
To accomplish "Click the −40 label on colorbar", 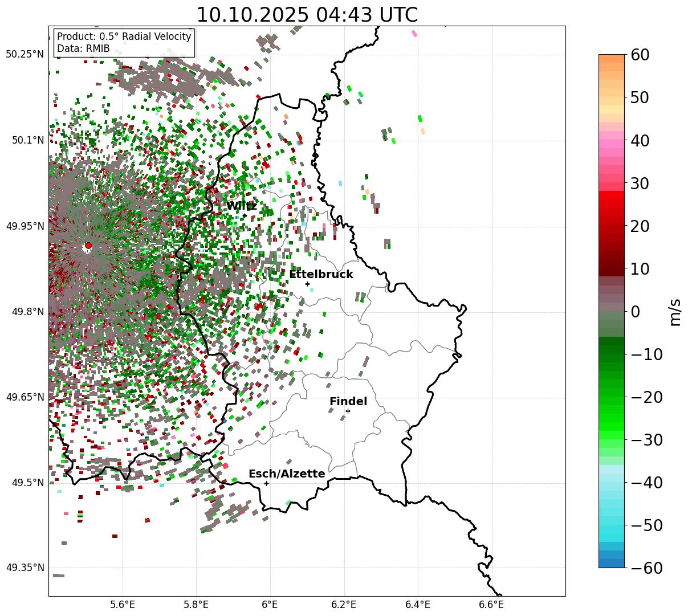I will pos(647,482).
